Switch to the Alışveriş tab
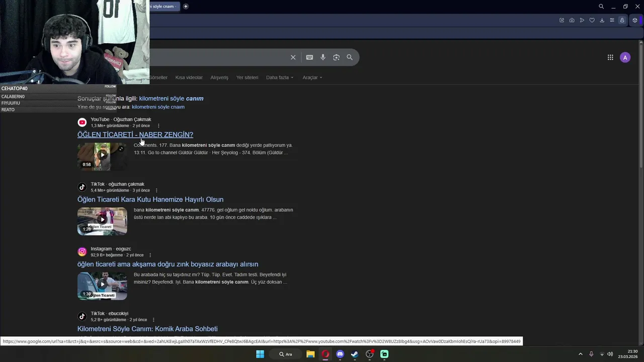The height and width of the screenshot is (362, 644). [x=219, y=77]
